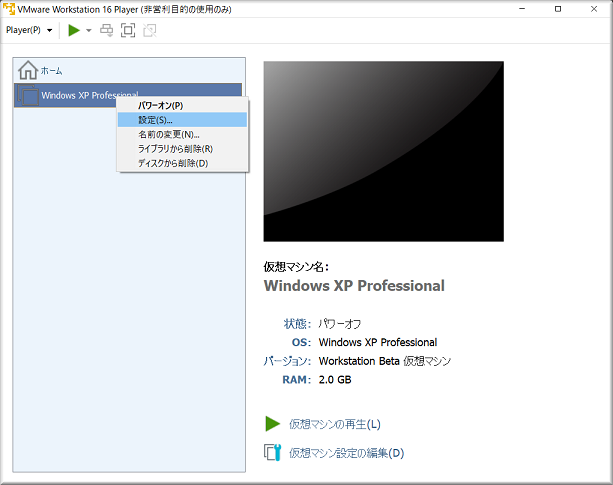This screenshot has width=613, height=485.
Task: Click the home house icon
Action: pos(28,70)
